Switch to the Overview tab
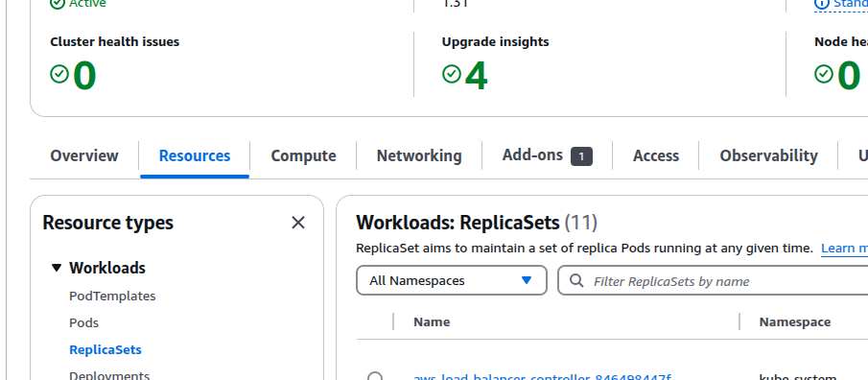Viewport: 868px width, 380px height. 84,155
